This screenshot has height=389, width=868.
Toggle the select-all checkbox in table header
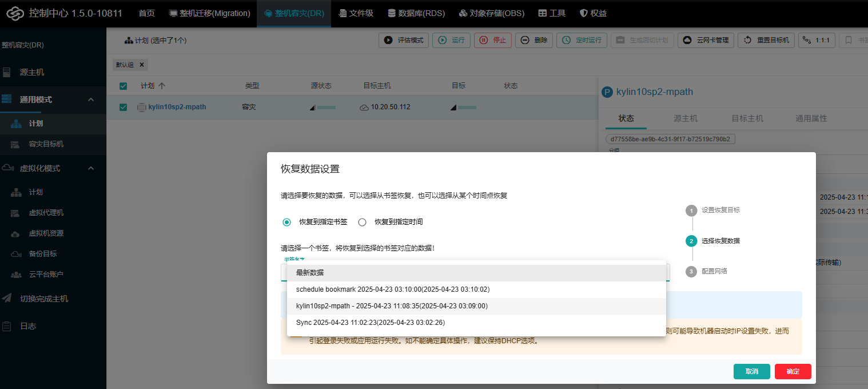coord(123,86)
